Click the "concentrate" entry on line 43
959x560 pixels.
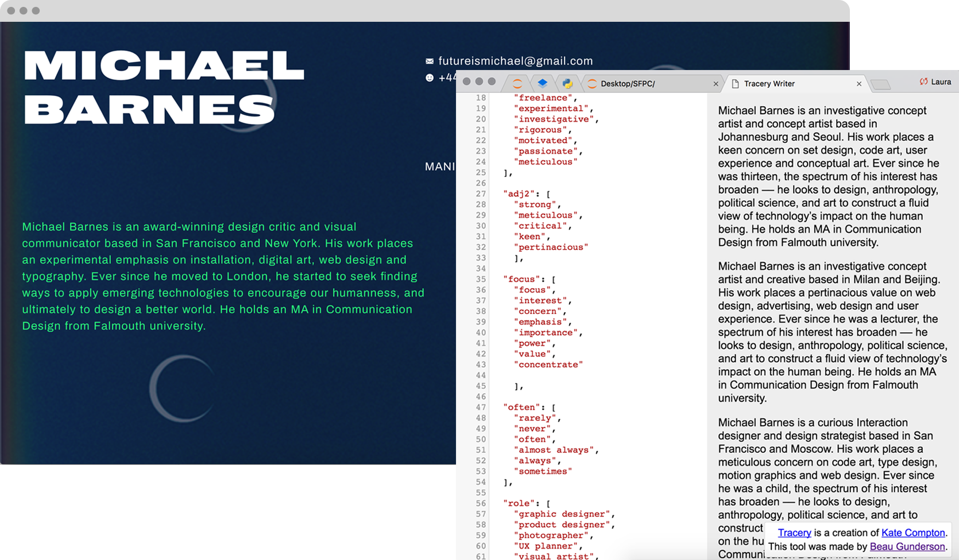(x=548, y=365)
